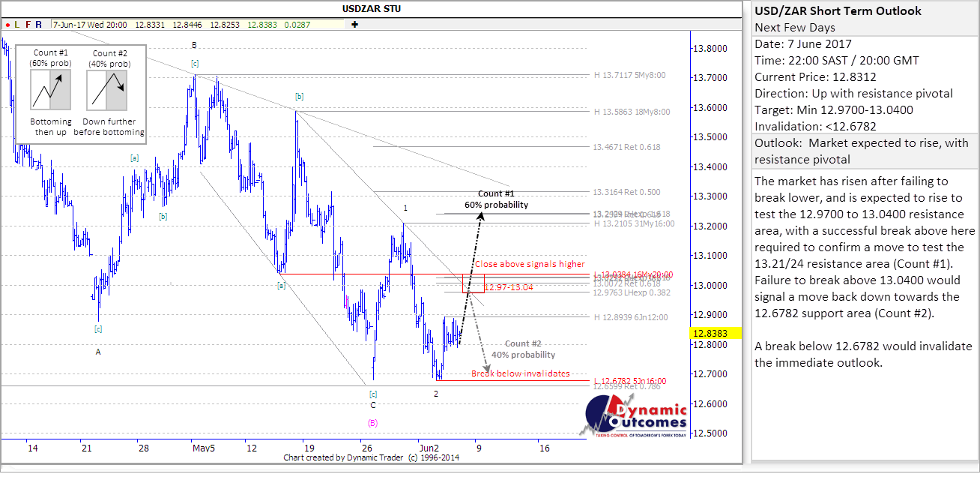Viewport: 980px width, 483px height.
Task: Click the red 12.97-13.04 range label
Action: [509, 287]
